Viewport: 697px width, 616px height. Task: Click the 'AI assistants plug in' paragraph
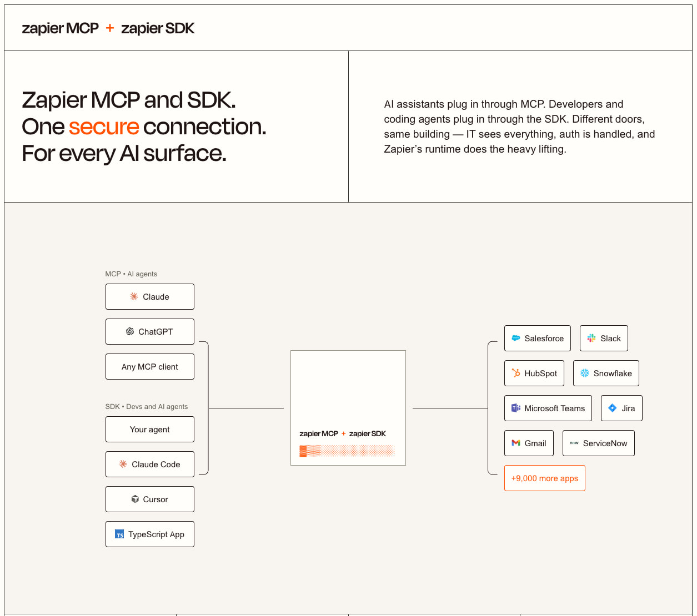[519, 127]
